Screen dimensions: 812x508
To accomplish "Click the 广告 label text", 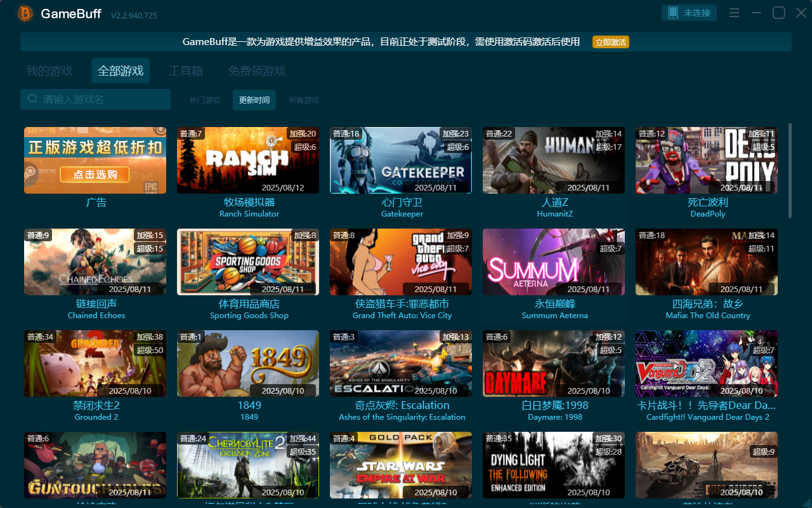I will tap(96, 202).
